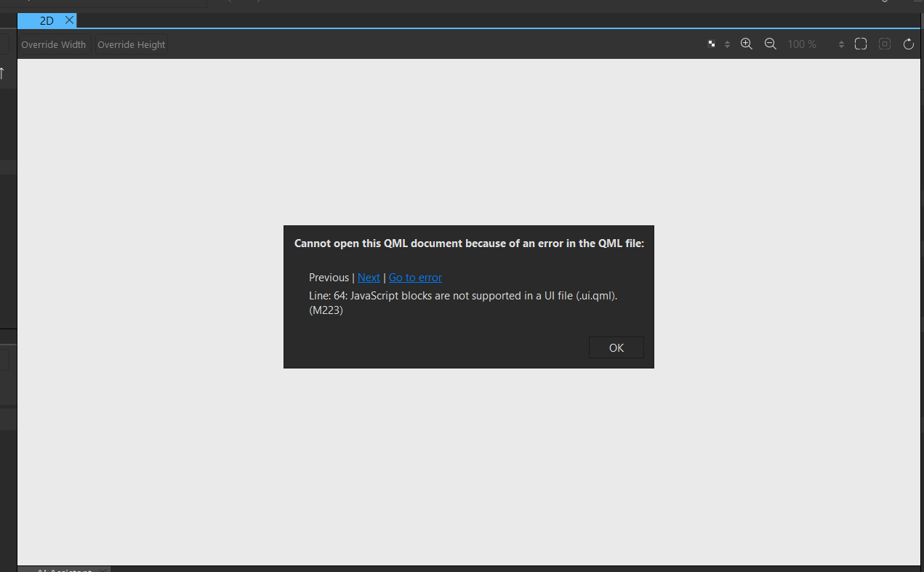Click the up arrow in left panel

pos(2,73)
